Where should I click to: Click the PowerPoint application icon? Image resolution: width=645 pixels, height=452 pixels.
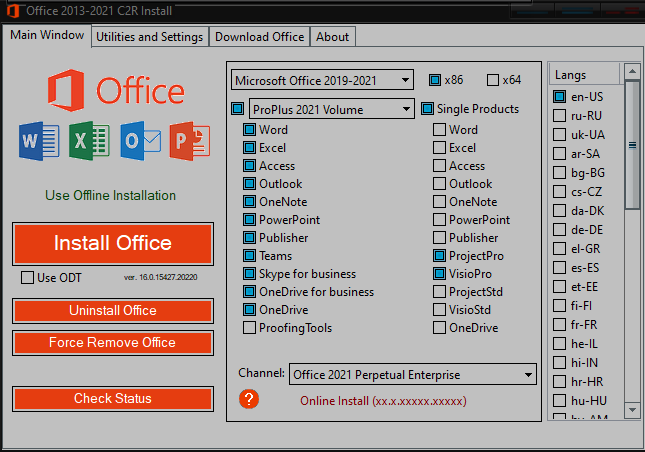tap(190, 141)
